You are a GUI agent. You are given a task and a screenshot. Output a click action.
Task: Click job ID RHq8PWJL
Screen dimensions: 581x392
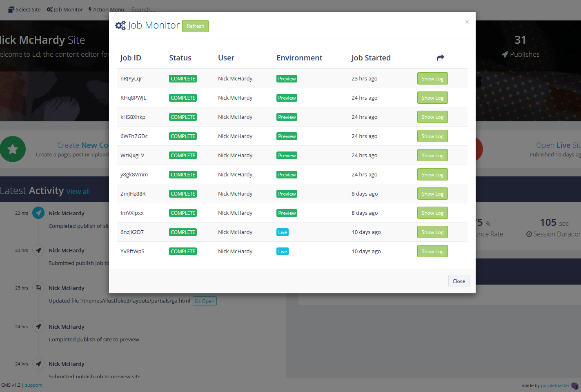(x=133, y=98)
